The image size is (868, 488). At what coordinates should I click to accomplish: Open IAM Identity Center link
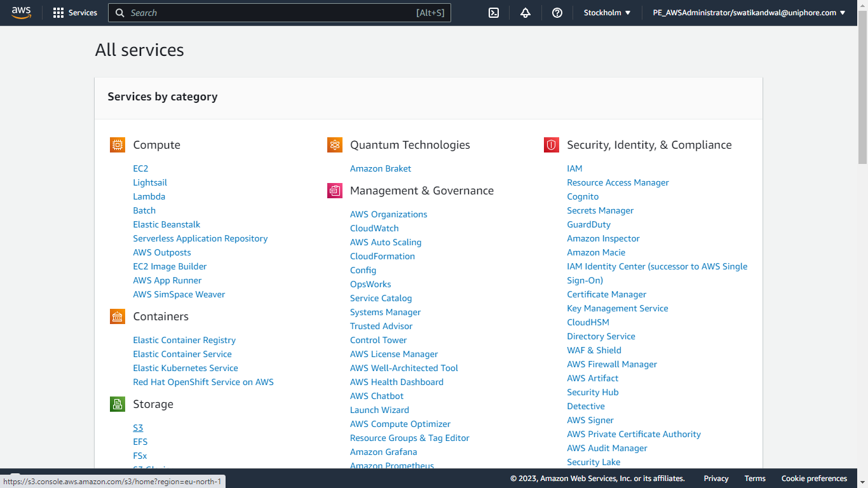[657, 273]
